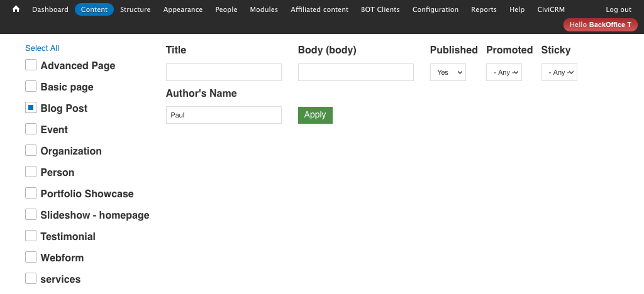The image size is (644, 294).
Task: Open the People menu
Action: point(226,9)
